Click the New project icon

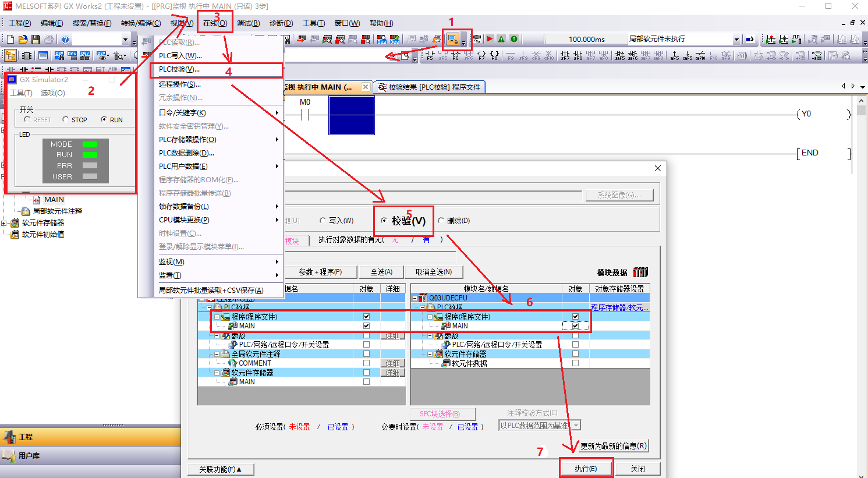click(x=10, y=40)
